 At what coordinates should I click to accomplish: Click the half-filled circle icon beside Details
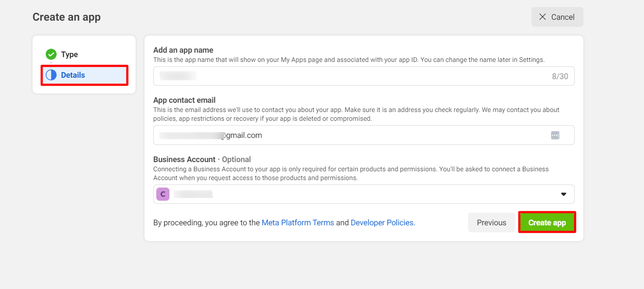click(51, 75)
